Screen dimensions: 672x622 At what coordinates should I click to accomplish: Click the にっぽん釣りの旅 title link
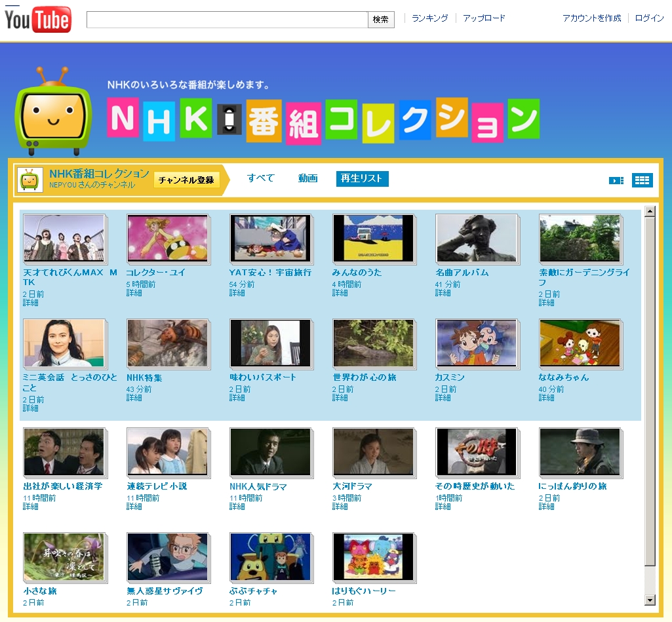tap(572, 486)
